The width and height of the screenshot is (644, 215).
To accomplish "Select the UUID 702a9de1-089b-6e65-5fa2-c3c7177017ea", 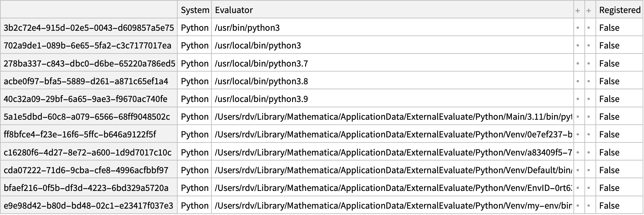I will [87, 45].
